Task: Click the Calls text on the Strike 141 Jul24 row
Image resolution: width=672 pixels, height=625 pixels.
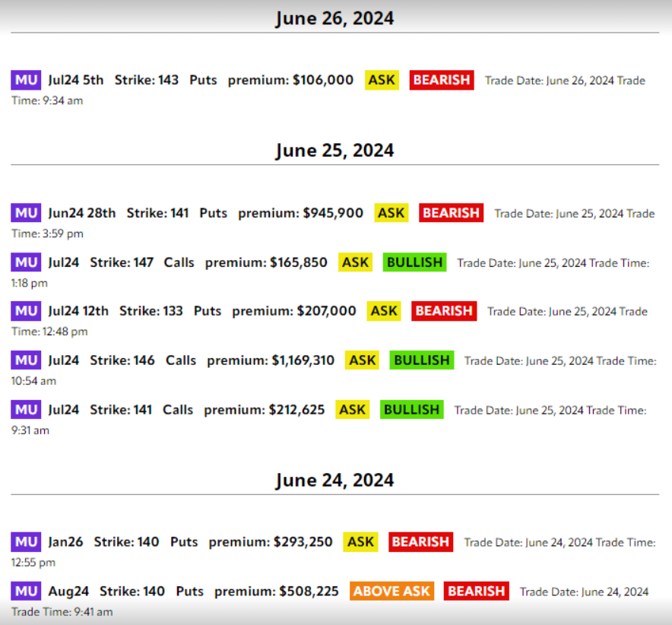Action: (178, 410)
